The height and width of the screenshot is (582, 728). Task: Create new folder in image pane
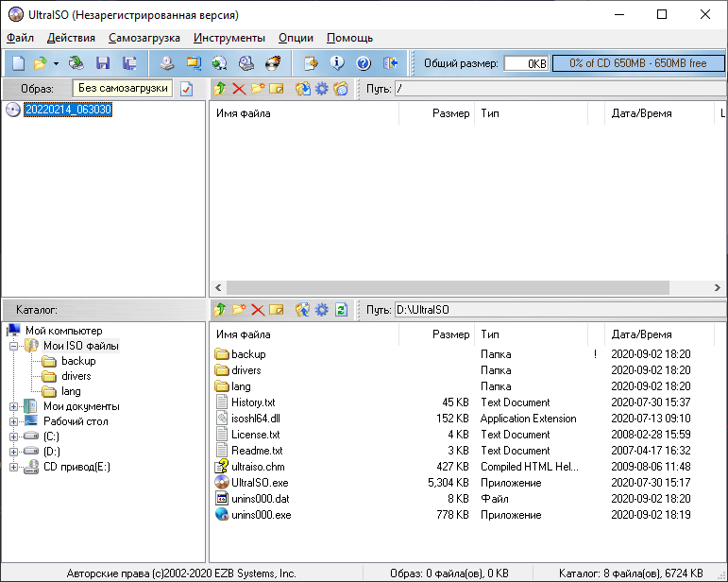click(258, 88)
